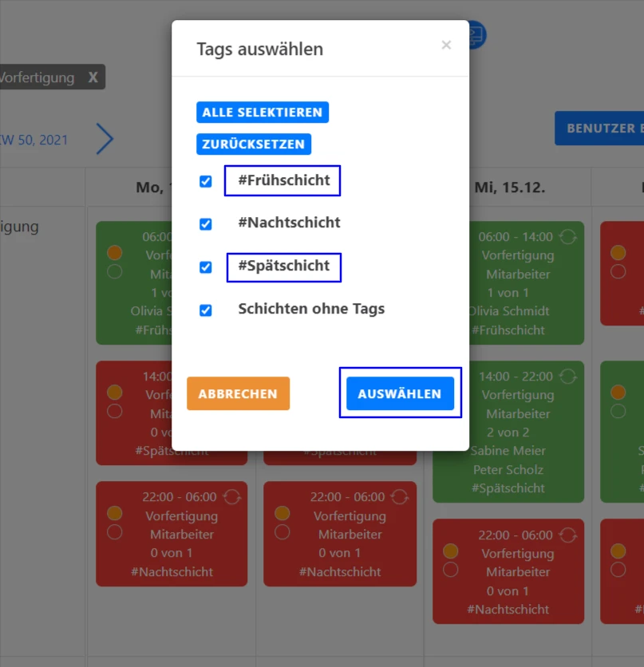Uncheck the #Frühschicht checkbox
Image resolution: width=644 pixels, height=667 pixels.
(x=205, y=181)
